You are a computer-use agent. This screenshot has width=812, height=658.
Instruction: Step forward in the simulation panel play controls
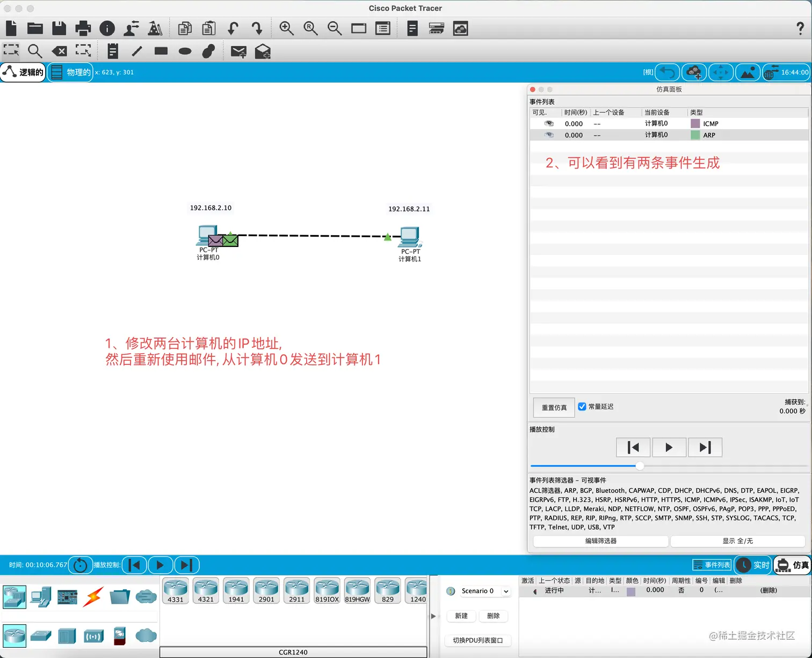[705, 447]
